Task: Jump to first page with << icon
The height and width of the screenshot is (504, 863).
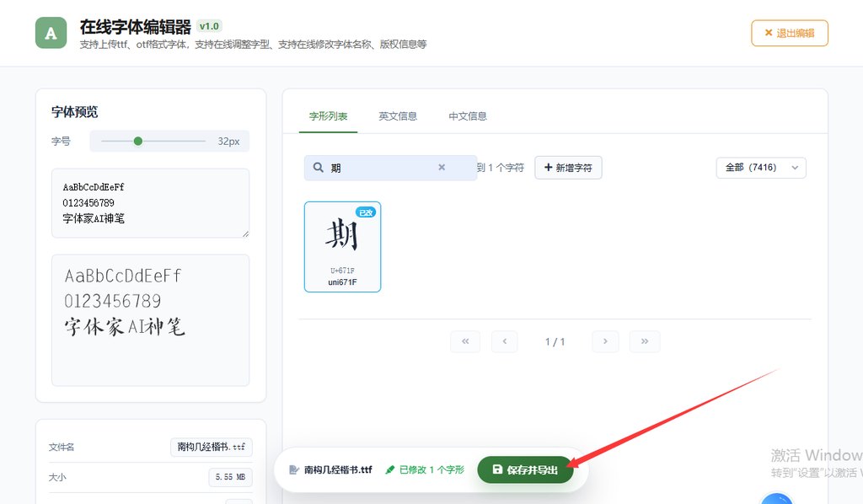Action: pyautogui.click(x=464, y=341)
